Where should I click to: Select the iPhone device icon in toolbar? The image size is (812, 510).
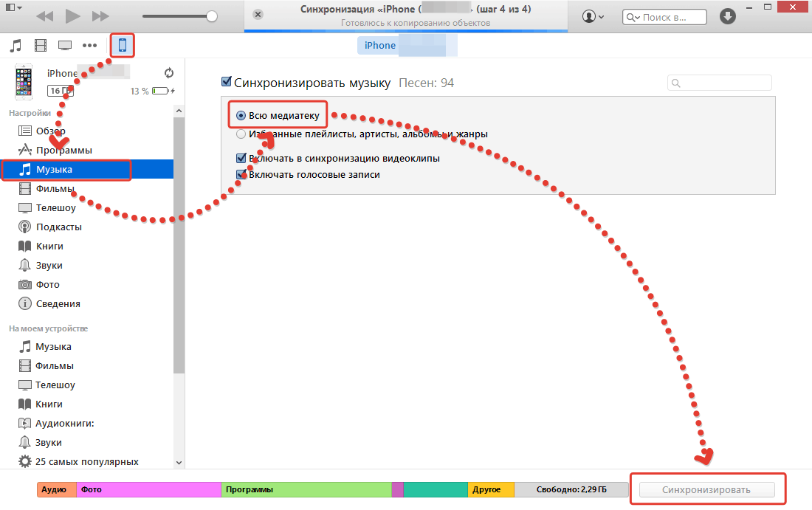pos(123,45)
